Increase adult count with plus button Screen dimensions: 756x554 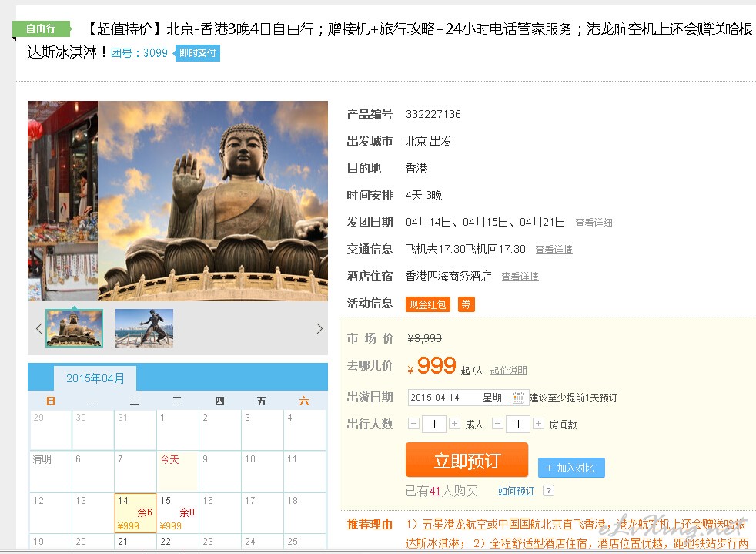[454, 424]
